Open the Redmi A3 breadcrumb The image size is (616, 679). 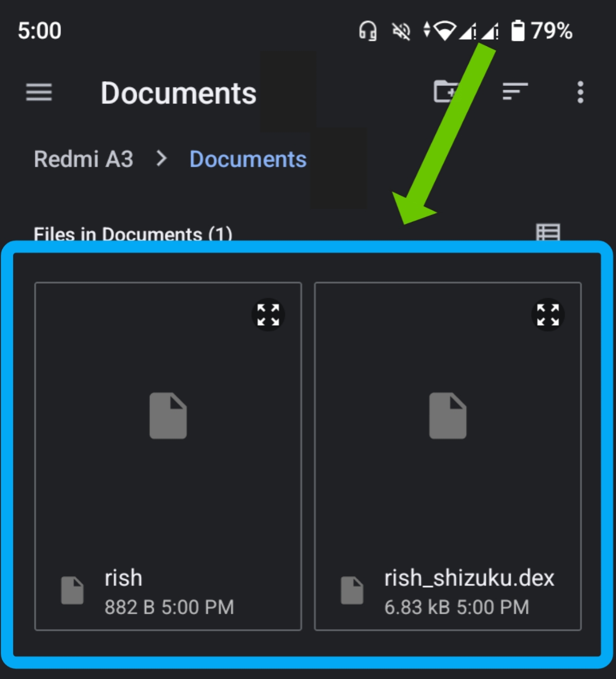(x=84, y=159)
